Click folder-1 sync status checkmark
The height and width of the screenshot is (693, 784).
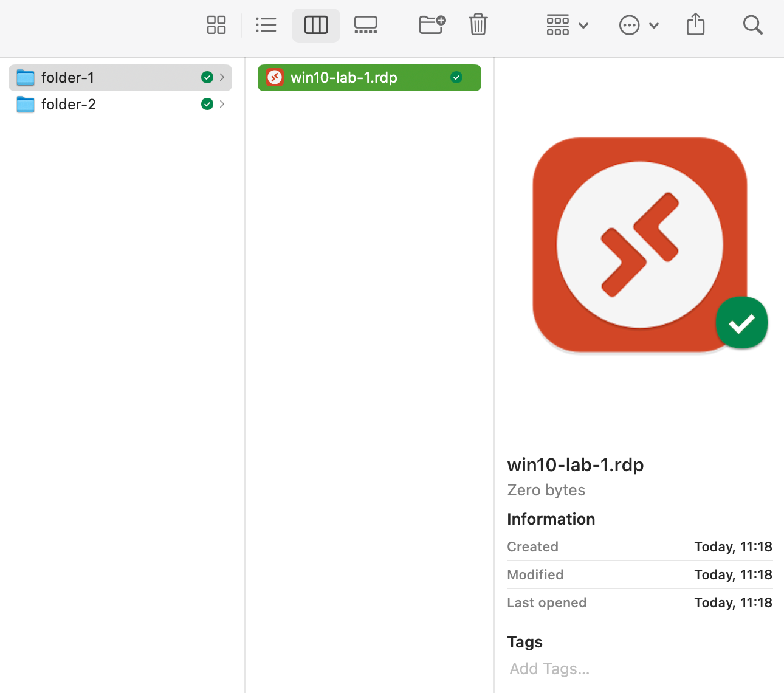pos(207,77)
